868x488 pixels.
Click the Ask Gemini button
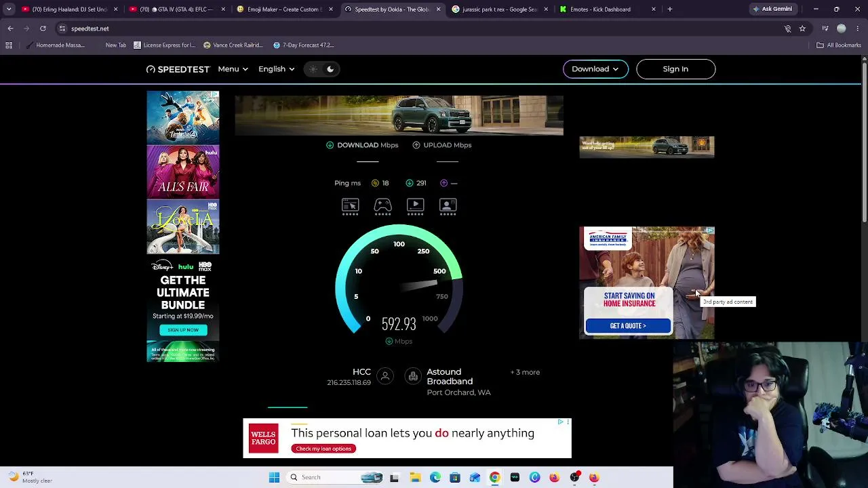tap(772, 9)
